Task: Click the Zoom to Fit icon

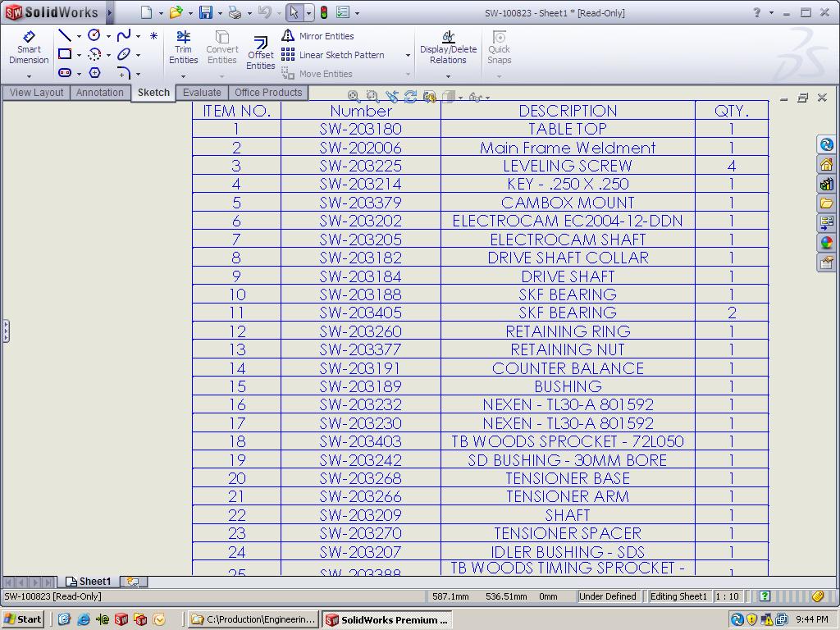Action: coord(354,97)
